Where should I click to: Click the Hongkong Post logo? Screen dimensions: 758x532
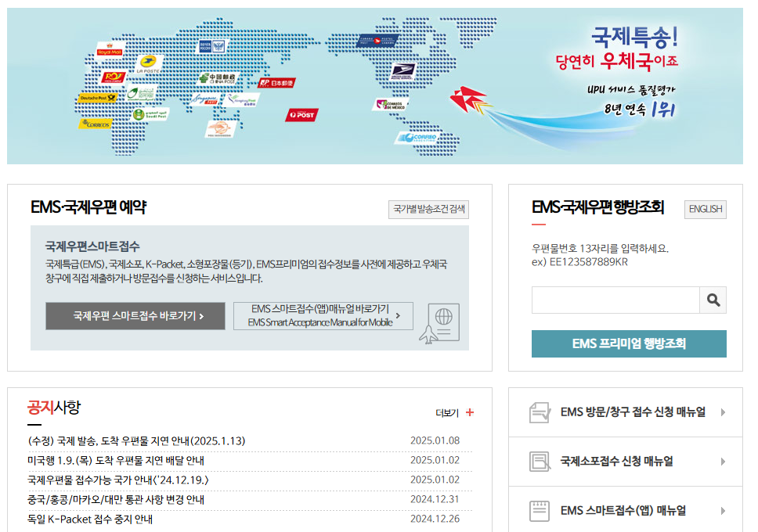242,100
